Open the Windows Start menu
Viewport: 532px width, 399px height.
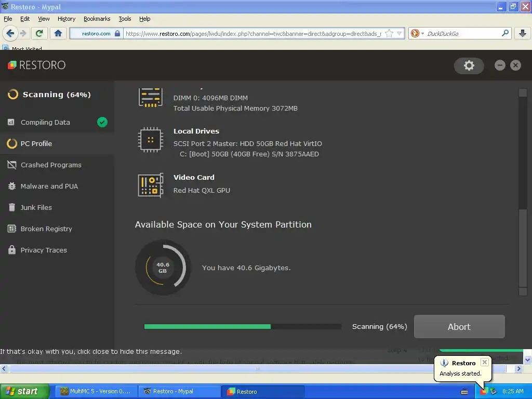click(x=25, y=392)
